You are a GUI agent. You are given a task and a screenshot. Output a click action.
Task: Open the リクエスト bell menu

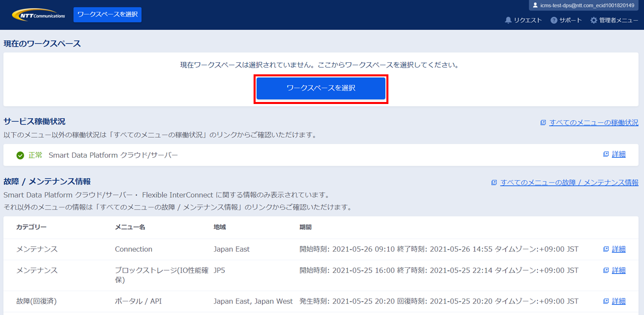pyautogui.click(x=523, y=20)
